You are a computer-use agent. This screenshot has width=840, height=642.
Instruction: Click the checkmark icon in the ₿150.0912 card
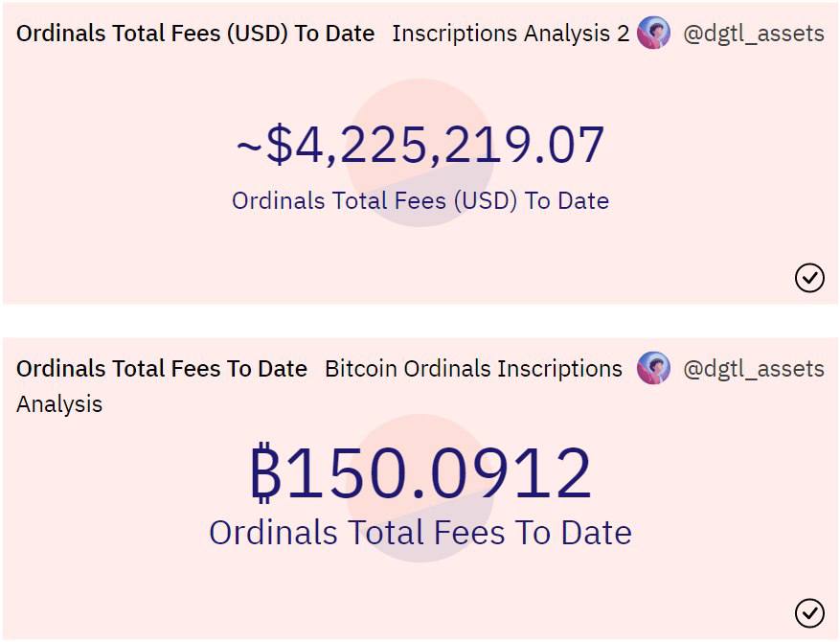pyautogui.click(x=809, y=612)
